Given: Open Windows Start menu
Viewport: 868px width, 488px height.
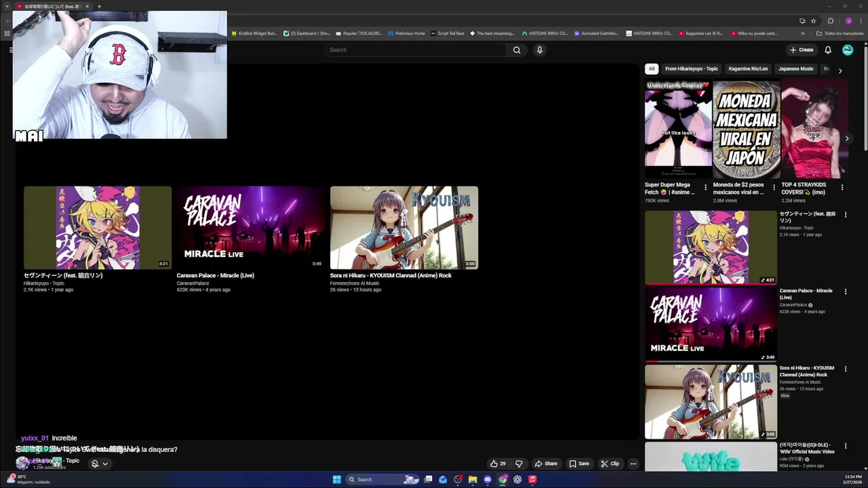Looking at the screenshot, I should pos(336,479).
